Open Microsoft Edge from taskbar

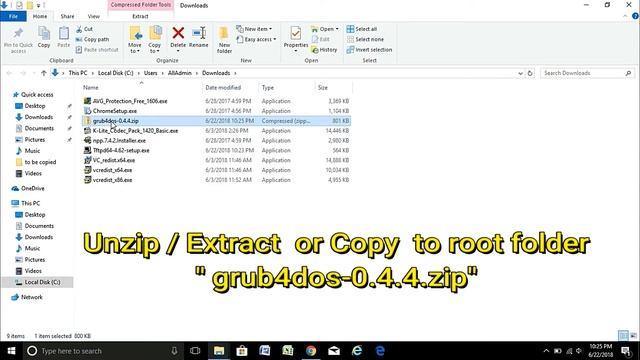tap(380, 351)
